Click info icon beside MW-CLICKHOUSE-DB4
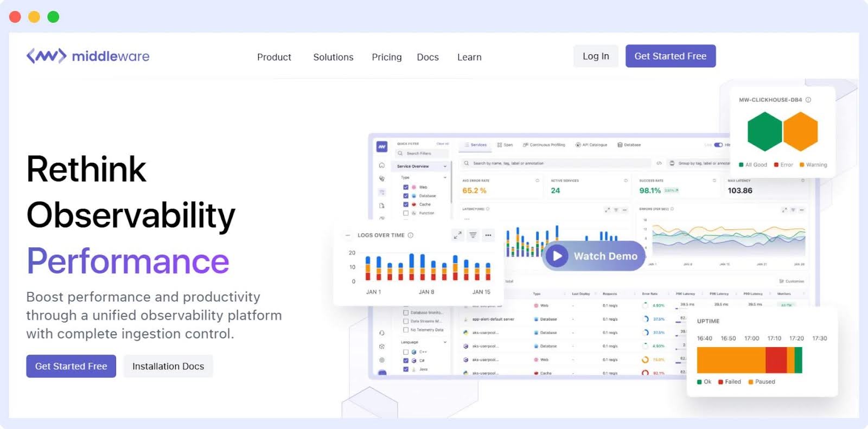 (808, 100)
